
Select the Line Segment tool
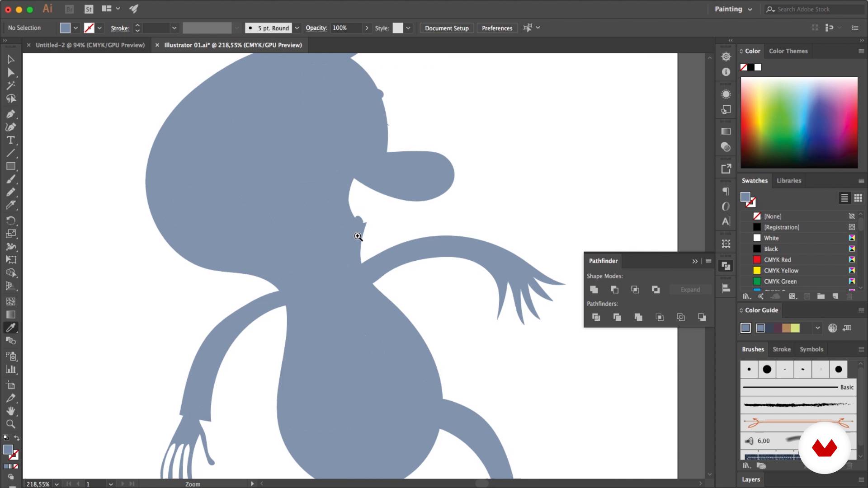(x=11, y=153)
